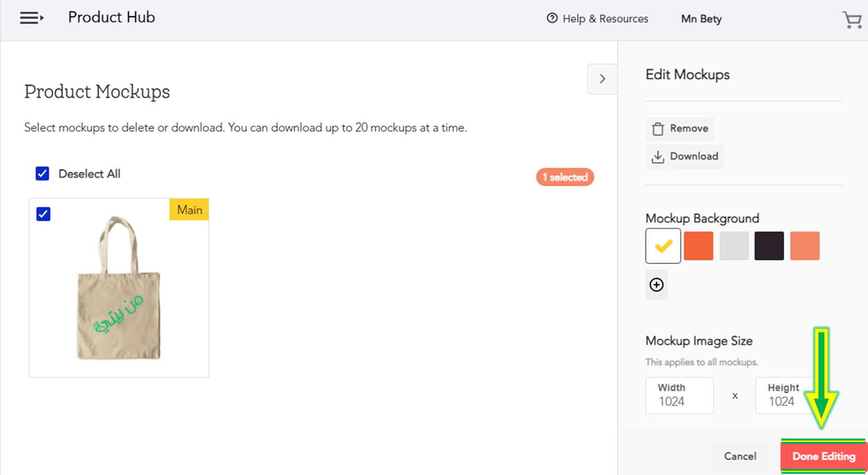The image size is (868, 475).
Task: Choose the light gray background swatch
Action: [x=734, y=246]
